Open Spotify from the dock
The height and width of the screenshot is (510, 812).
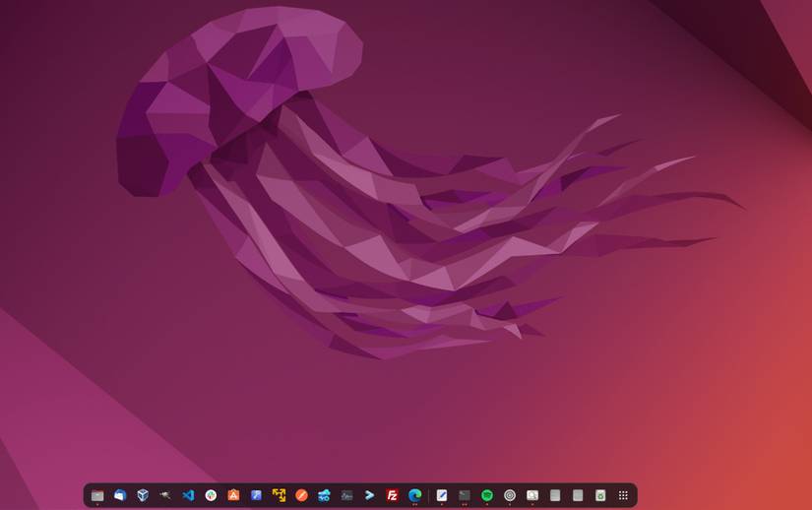click(487, 495)
